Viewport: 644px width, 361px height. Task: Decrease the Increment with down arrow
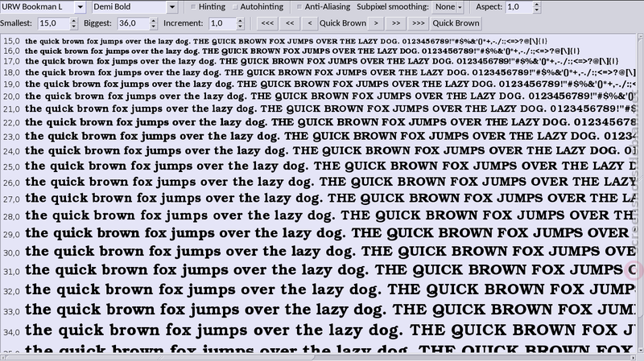(x=241, y=27)
